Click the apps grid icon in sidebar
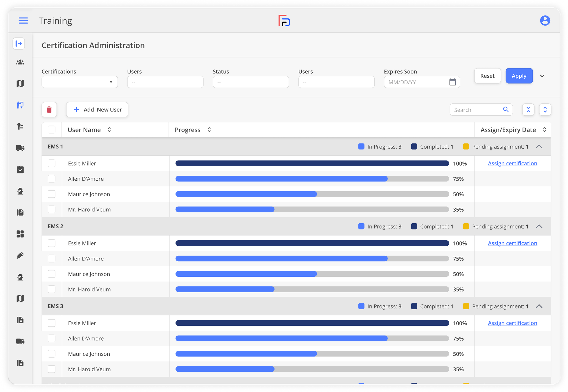The width and height of the screenshot is (568, 392). (x=20, y=234)
